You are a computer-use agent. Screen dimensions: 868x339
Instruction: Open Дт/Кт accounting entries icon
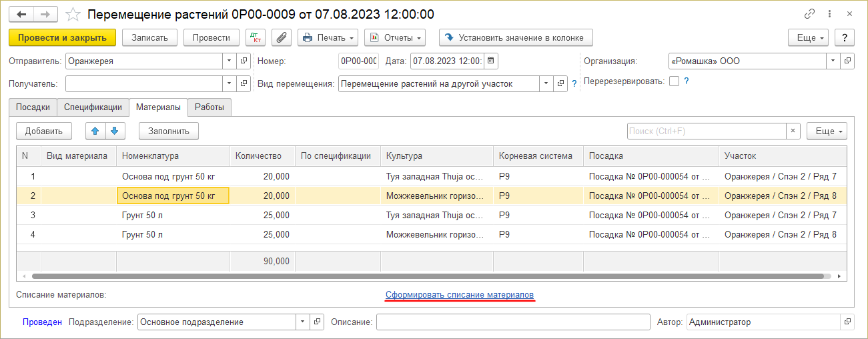pos(256,37)
